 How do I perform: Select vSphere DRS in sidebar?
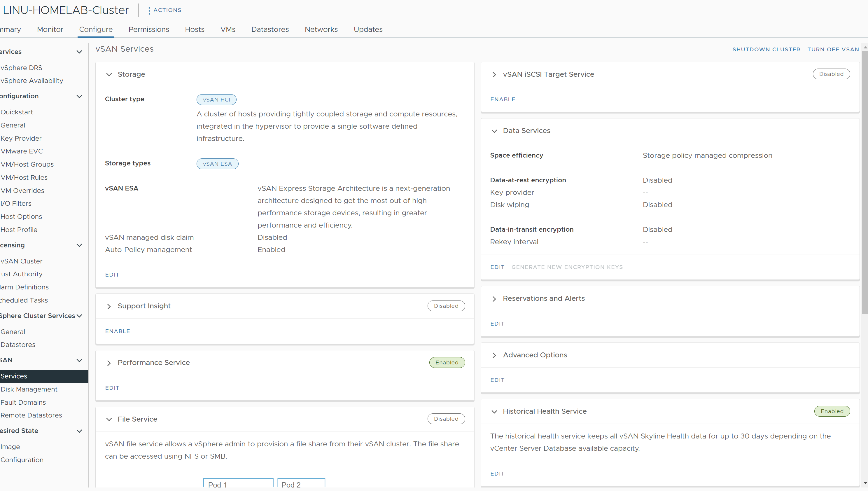tap(21, 68)
